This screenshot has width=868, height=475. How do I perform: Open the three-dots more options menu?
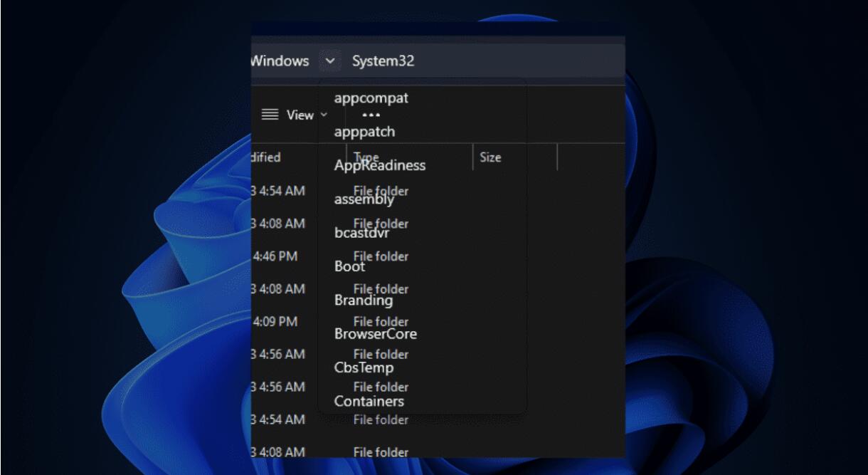coord(371,115)
